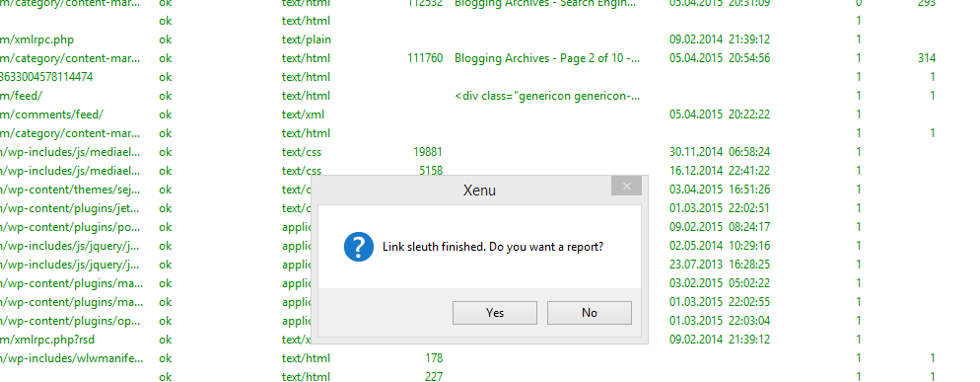Select the /wp-content/plugins/jet... address

[x=70, y=208]
